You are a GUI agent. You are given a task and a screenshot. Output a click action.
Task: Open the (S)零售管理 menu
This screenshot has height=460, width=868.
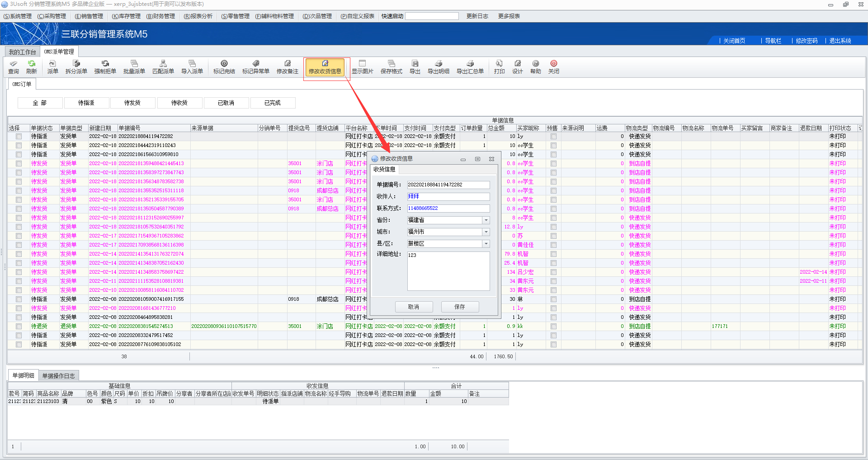235,16
